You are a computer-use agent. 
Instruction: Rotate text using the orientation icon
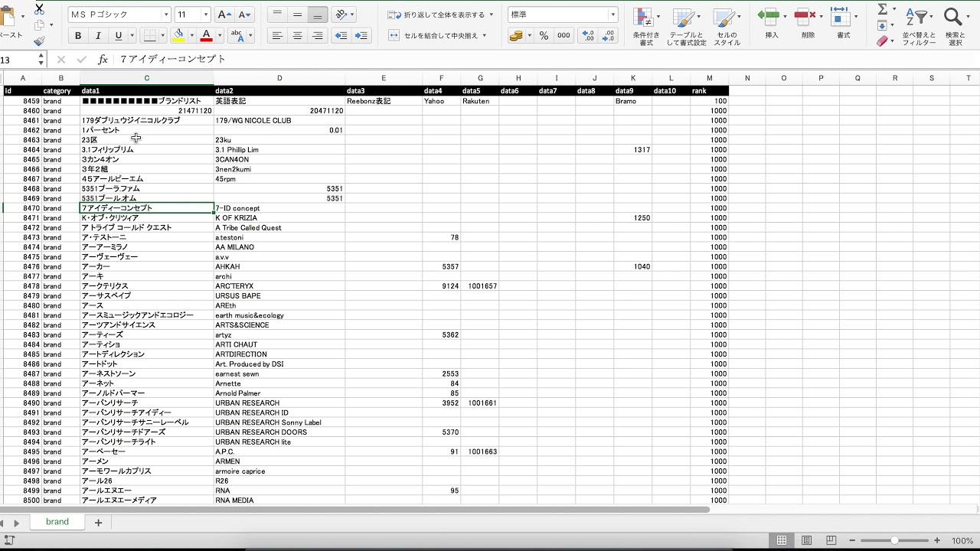(341, 15)
